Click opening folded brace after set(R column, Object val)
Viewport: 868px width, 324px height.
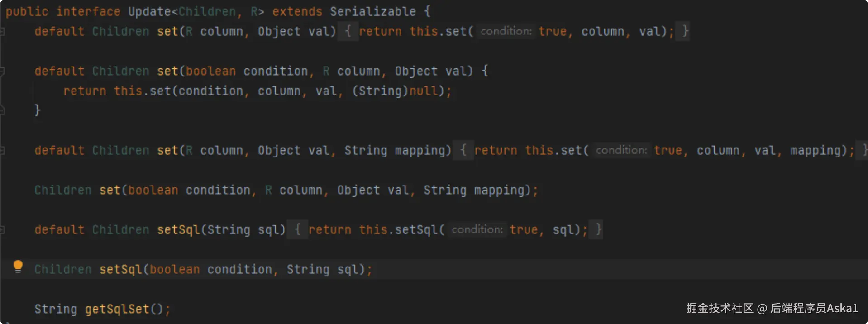point(348,32)
